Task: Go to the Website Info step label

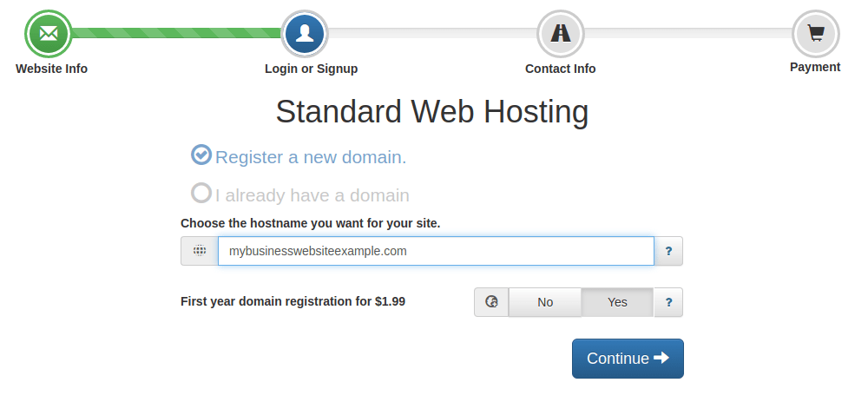Action: point(51,69)
